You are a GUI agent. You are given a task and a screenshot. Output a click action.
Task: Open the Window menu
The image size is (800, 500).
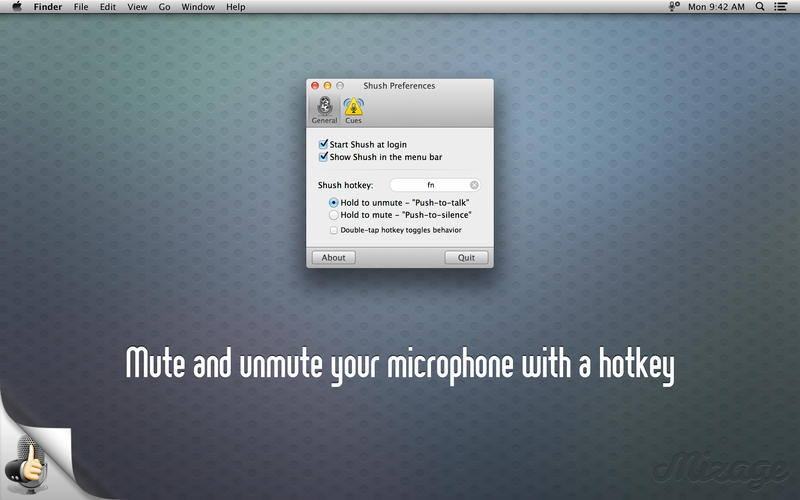[x=198, y=7]
